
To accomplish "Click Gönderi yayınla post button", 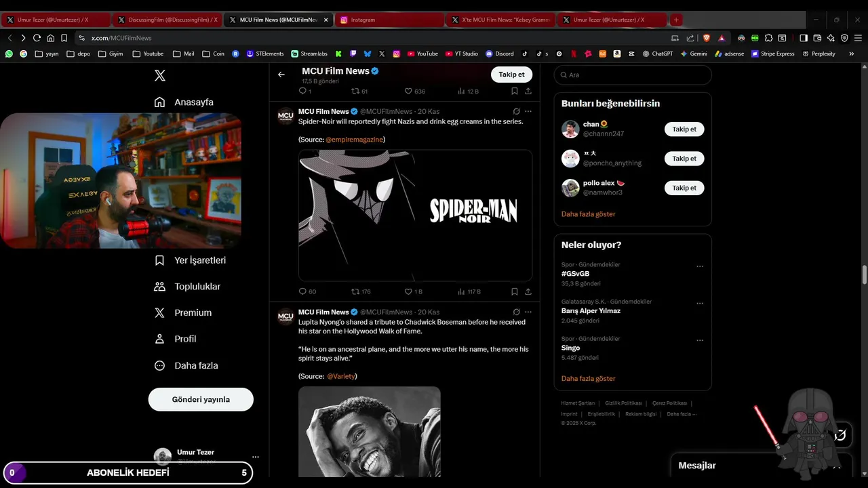I will pyautogui.click(x=201, y=399).
